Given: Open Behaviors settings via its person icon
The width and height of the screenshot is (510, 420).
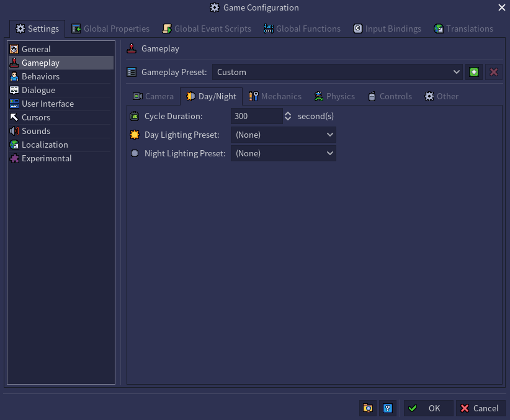Looking at the screenshot, I should (14, 76).
